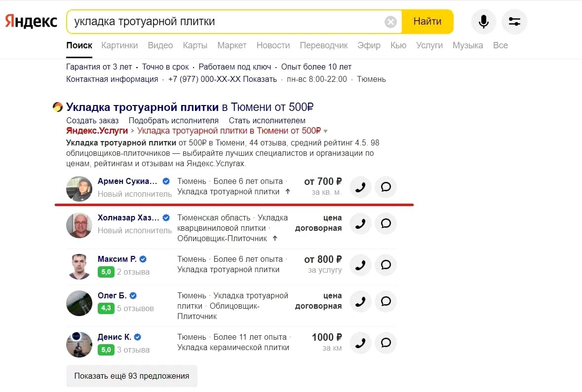The image size is (582, 392).
Task: Go to the Новости tab
Action: click(273, 45)
